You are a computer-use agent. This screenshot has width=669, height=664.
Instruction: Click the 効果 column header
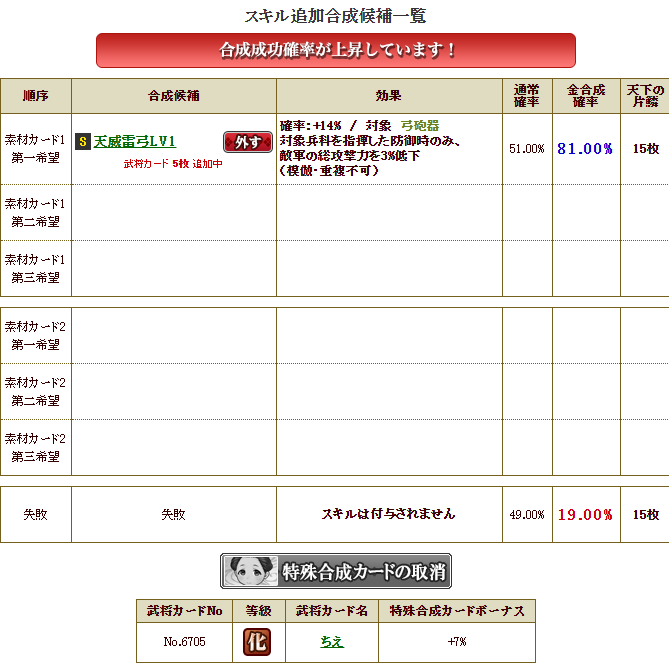[389, 96]
